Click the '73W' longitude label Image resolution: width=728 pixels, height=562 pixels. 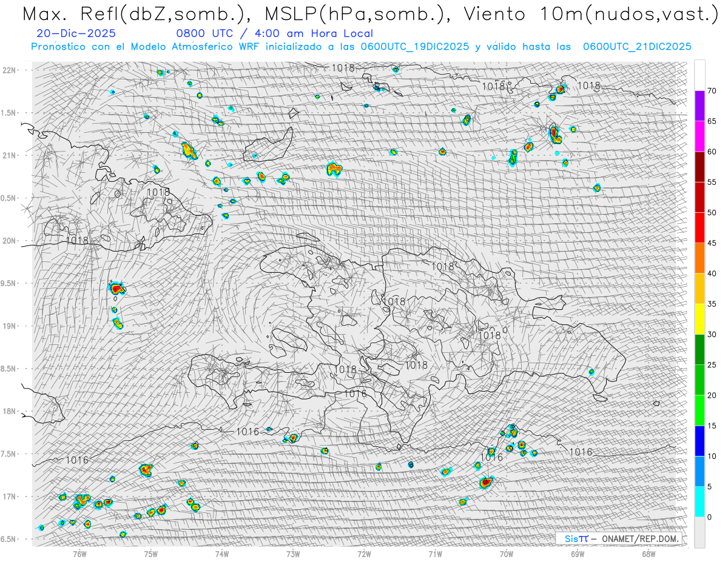[293, 554]
